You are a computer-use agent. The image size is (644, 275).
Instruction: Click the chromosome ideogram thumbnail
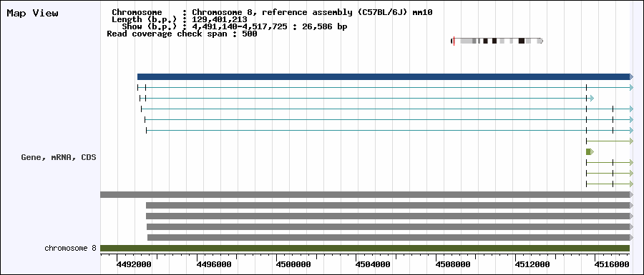[497, 41]
